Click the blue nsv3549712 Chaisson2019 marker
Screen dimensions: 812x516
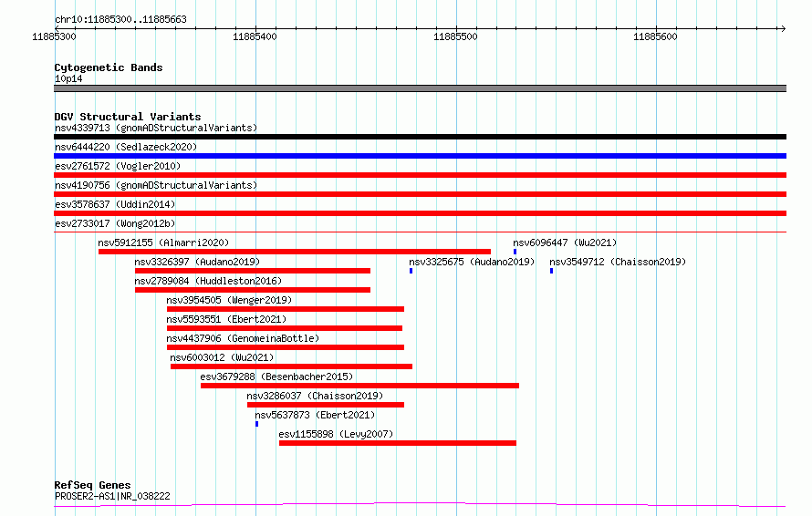pyautogui.click(x=551, y=271)
